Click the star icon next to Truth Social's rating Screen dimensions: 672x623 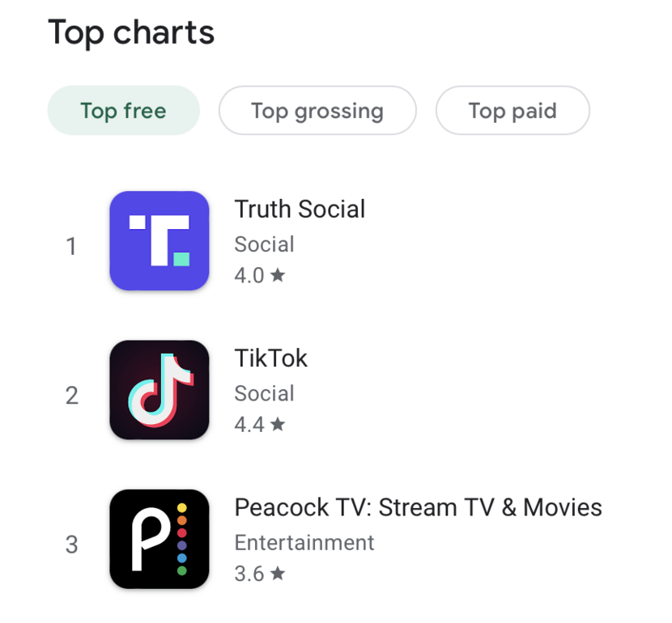coord(279,275)
